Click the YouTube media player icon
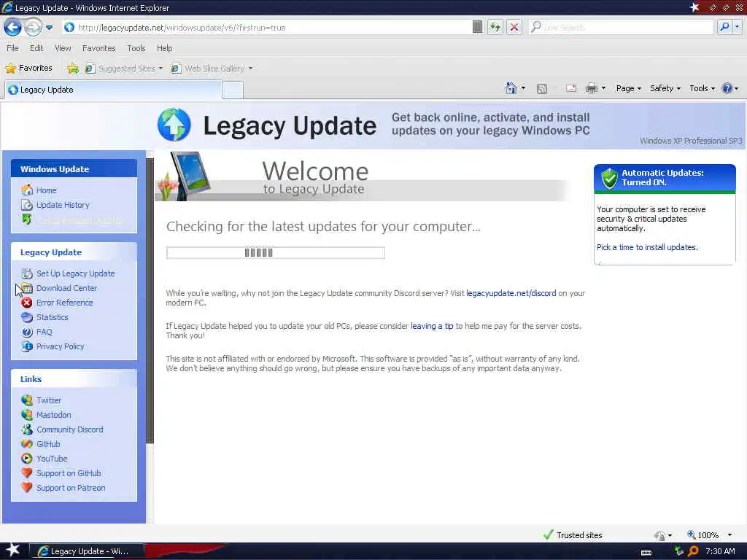This screenshot has height=560, width=747. pyautogui.click(x=27, y=459)
